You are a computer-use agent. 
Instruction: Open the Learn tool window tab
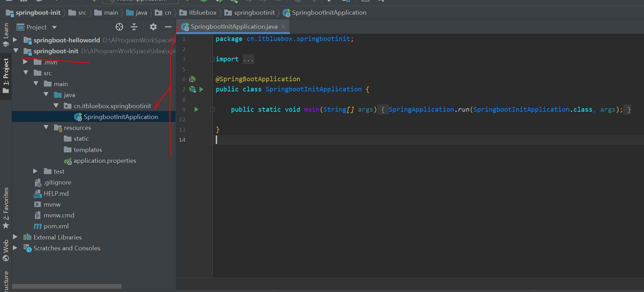(6, 35)
